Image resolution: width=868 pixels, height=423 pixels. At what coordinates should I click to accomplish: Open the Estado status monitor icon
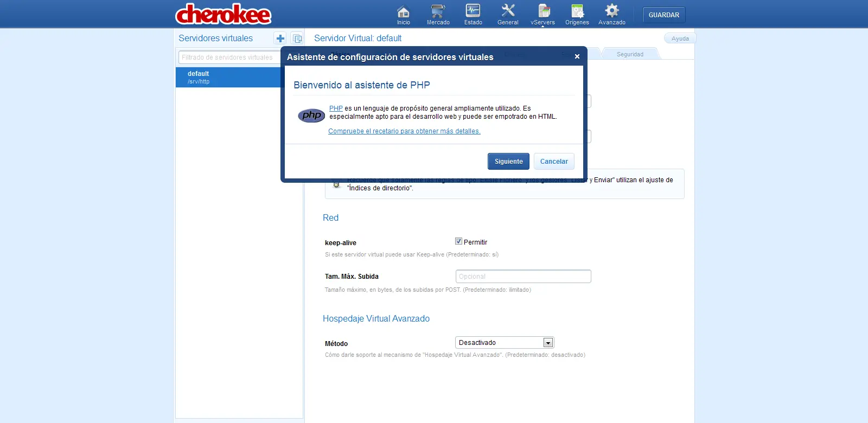tap(473, 15)
